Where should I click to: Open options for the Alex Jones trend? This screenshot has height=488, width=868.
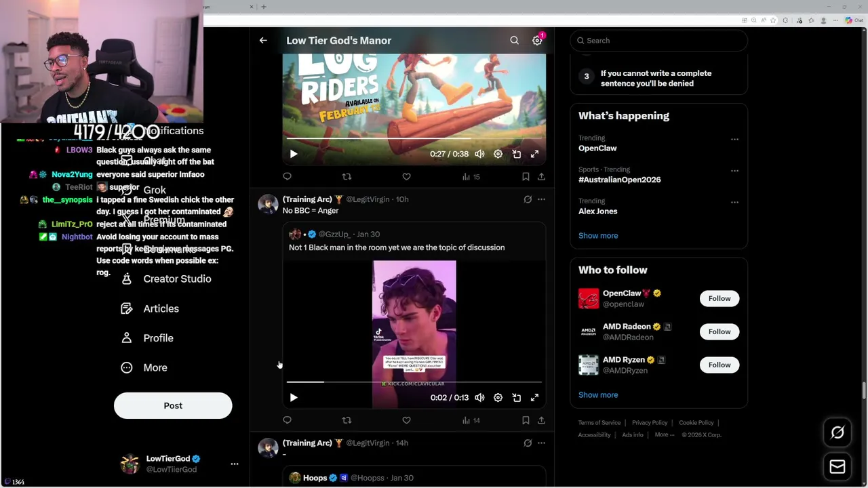[734, 202]
